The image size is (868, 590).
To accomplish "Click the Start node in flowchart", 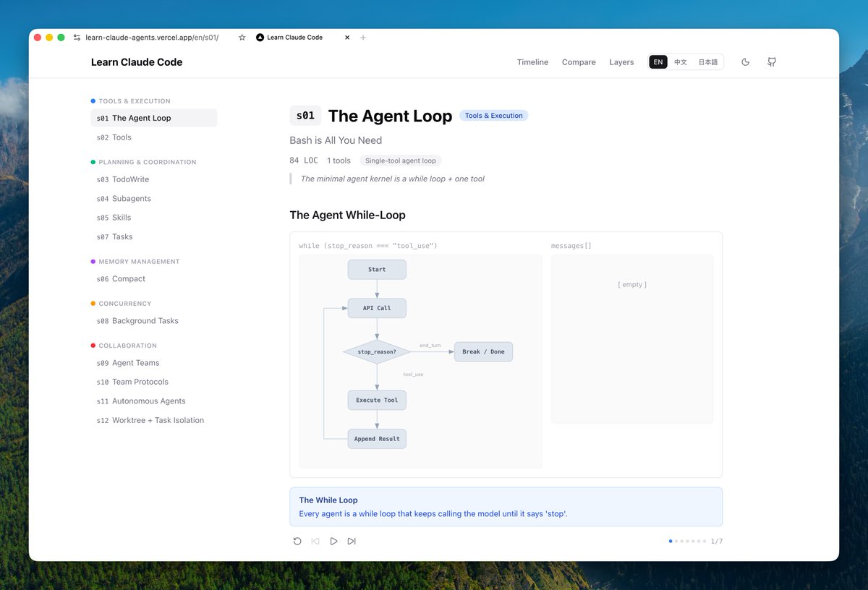I will 377,270.
